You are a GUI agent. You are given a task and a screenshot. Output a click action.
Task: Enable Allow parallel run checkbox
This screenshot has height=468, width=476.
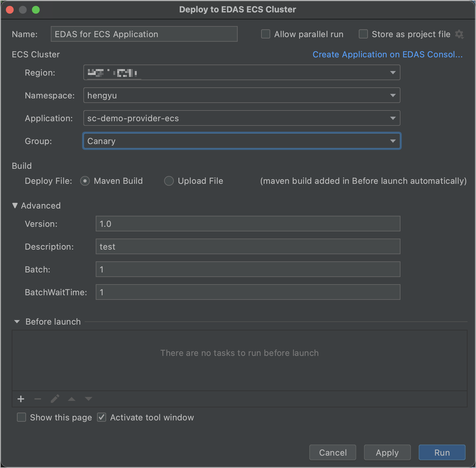(x=266, y=34)
